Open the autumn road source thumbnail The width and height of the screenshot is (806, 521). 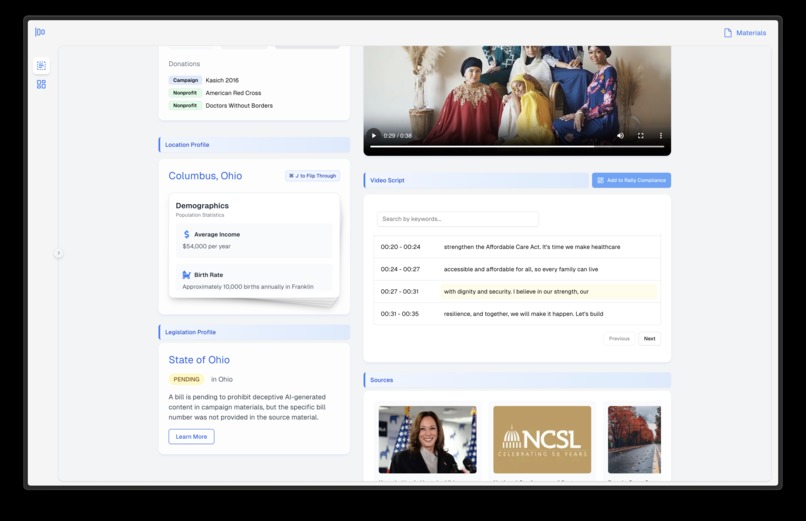(x=634, y=440)
